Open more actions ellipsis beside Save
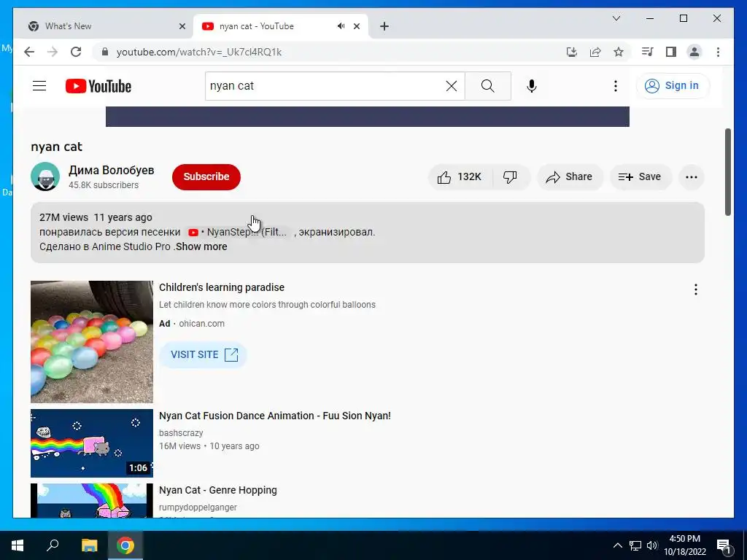Image resolution: width=747 pixels, height=560 pixels. tap(692, 177)
